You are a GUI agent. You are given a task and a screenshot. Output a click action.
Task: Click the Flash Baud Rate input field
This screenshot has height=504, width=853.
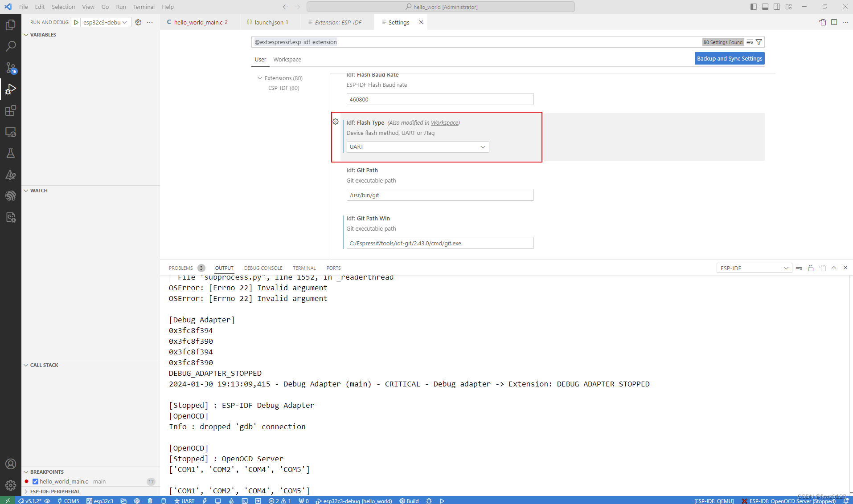point(440,99)
